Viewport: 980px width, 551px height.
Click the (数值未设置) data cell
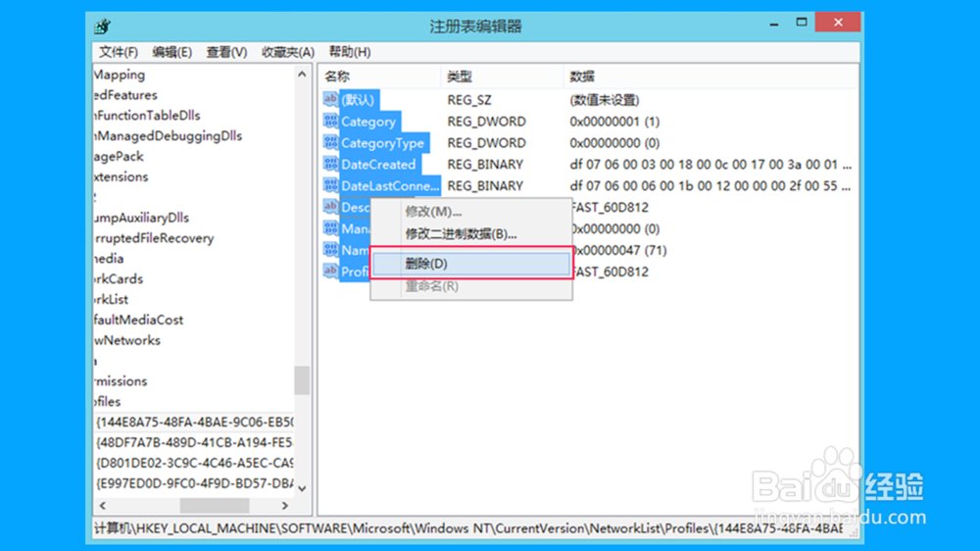click(x=605, y=100)
